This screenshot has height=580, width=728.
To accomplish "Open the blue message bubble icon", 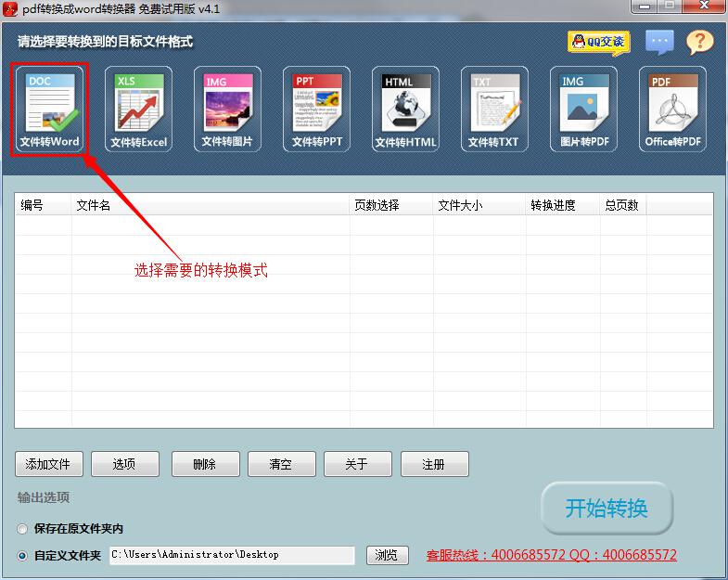I will coord(659,43).
